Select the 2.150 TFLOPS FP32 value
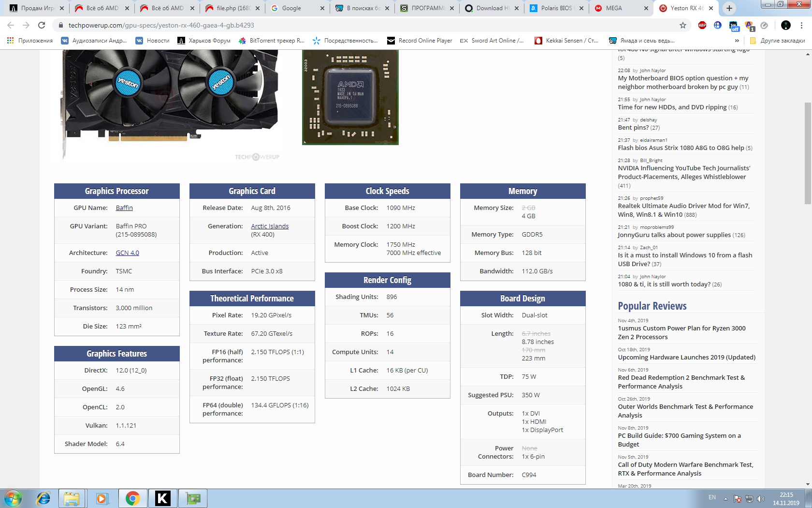Screen dimensions: 812x508 [x=270, y=379]
